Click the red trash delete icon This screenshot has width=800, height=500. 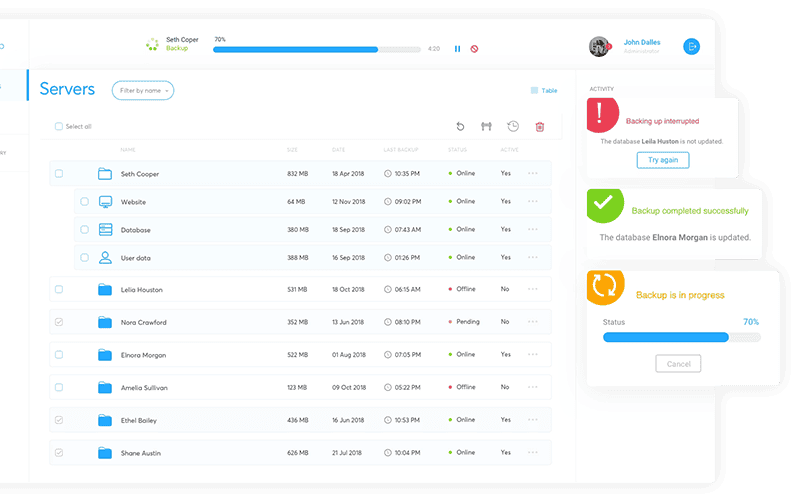click(540, 126)
